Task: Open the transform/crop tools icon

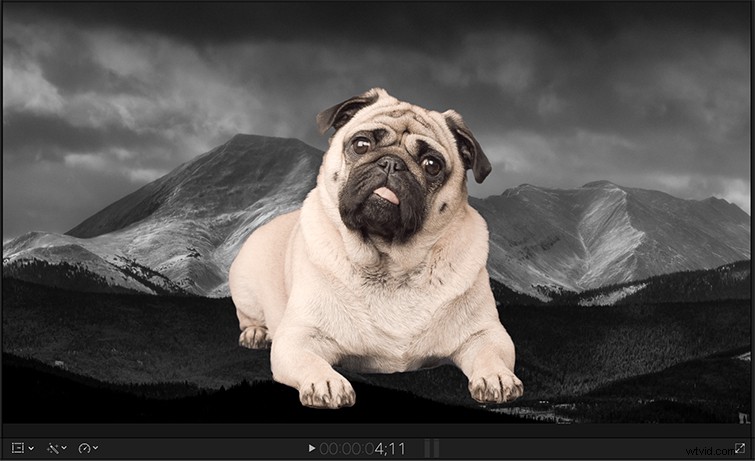Action: [x=18, y=448]
